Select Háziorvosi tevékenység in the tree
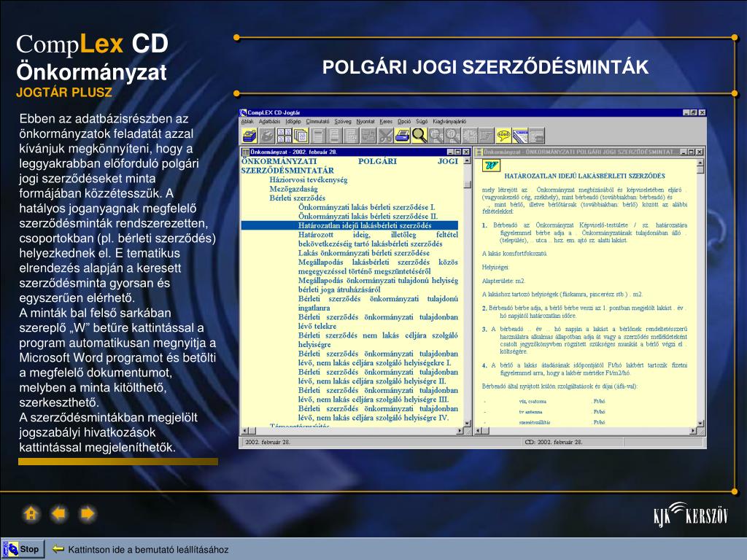This screenshot has height=560, width=747. (309, 179)
